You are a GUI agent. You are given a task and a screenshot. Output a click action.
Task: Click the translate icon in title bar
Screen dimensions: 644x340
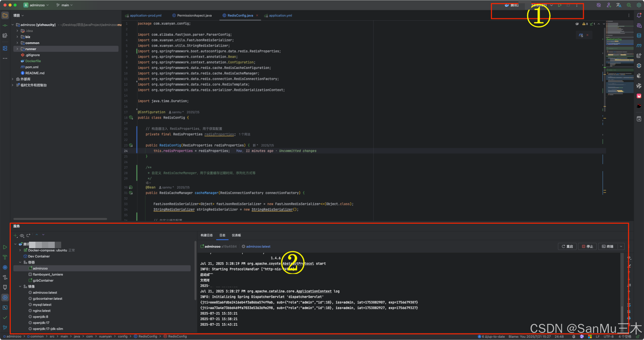pyautogui.click(x=619, y=5)
